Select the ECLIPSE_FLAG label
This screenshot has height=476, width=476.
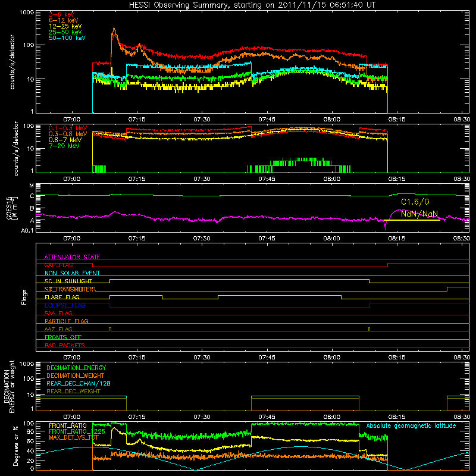click(65, 305)
